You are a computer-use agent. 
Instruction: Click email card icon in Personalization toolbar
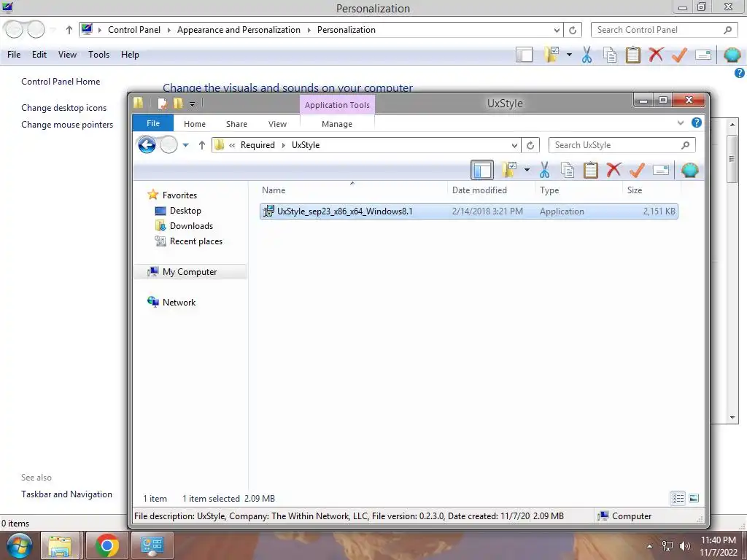tap(703, 55)
